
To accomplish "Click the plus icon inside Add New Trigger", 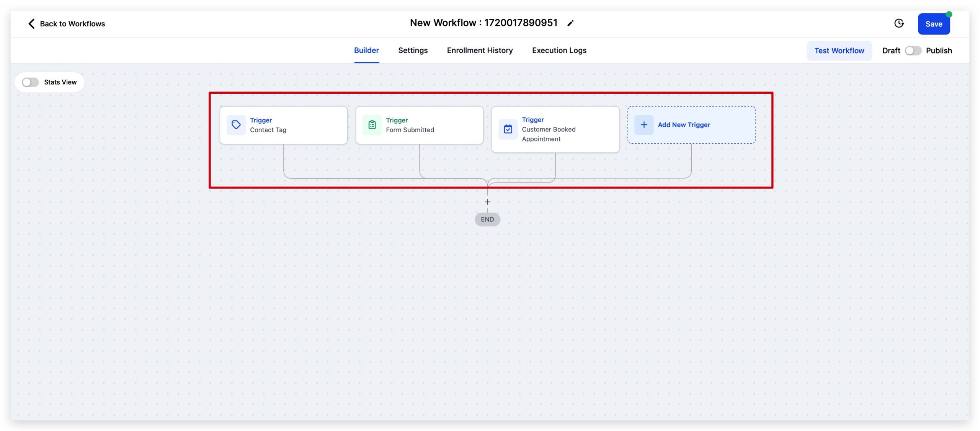I will [x=644, y=125].
